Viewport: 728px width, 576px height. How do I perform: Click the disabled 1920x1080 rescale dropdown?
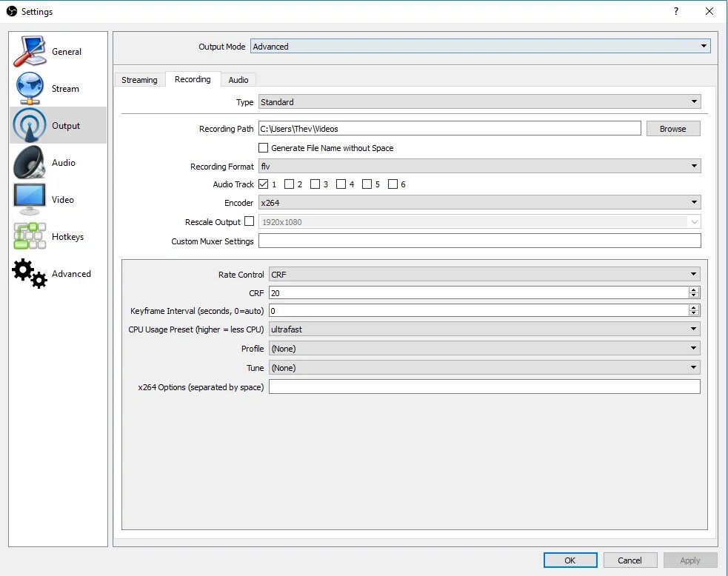click(480, 222)
